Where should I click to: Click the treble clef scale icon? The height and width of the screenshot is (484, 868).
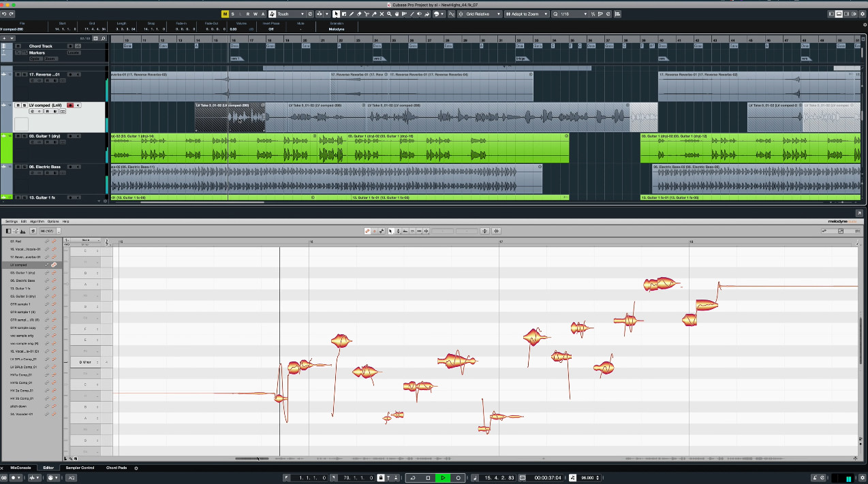tap(107, 242)
